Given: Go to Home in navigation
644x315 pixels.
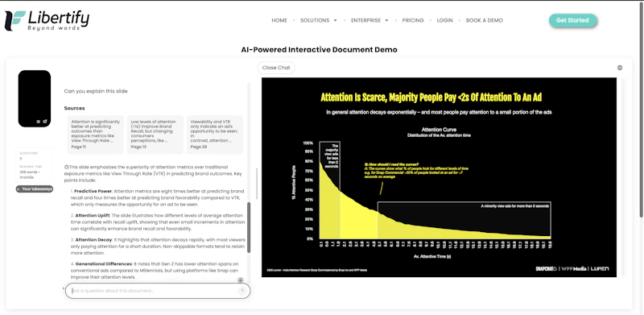Looking at the screenshot, I should coord(279,21).
